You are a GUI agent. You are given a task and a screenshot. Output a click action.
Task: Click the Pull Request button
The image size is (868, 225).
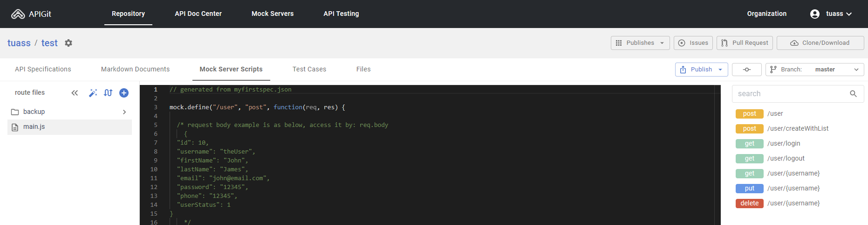pyautogui.click(x=745, y=43)
